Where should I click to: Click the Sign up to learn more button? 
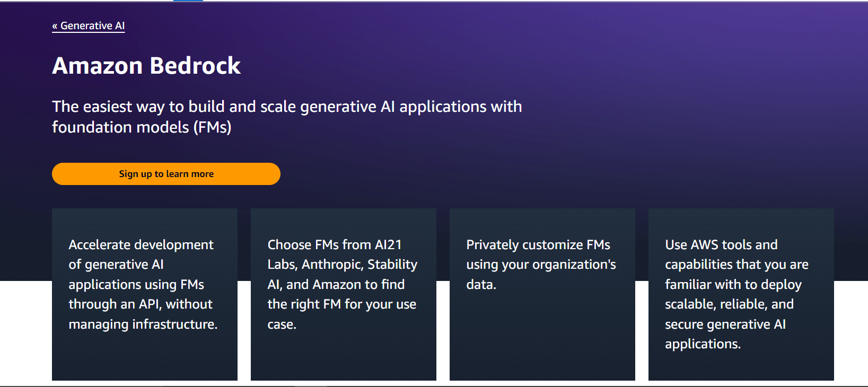pos(166,174)
